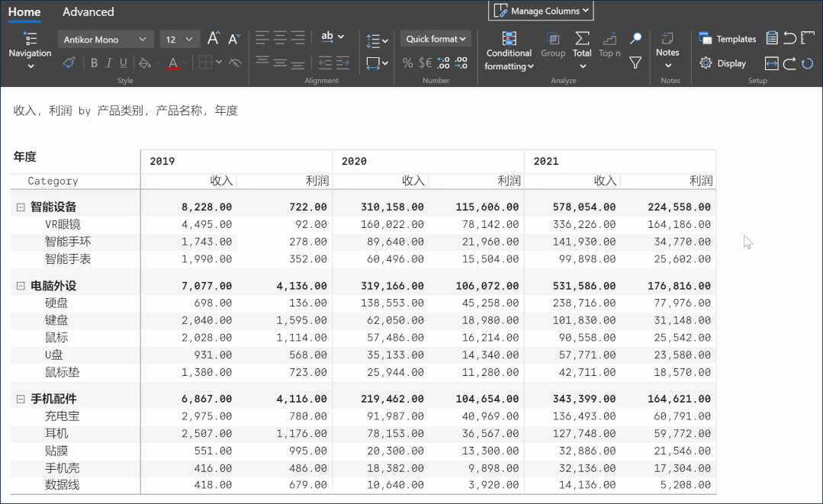Pick the red font color A
Viewport: 823px width, 504px height.
pos(172,63)
